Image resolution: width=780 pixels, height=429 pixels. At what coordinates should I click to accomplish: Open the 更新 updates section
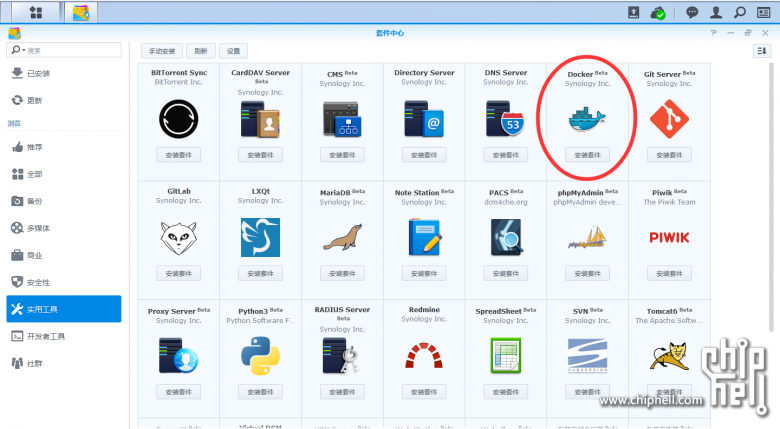coord(64,100)
